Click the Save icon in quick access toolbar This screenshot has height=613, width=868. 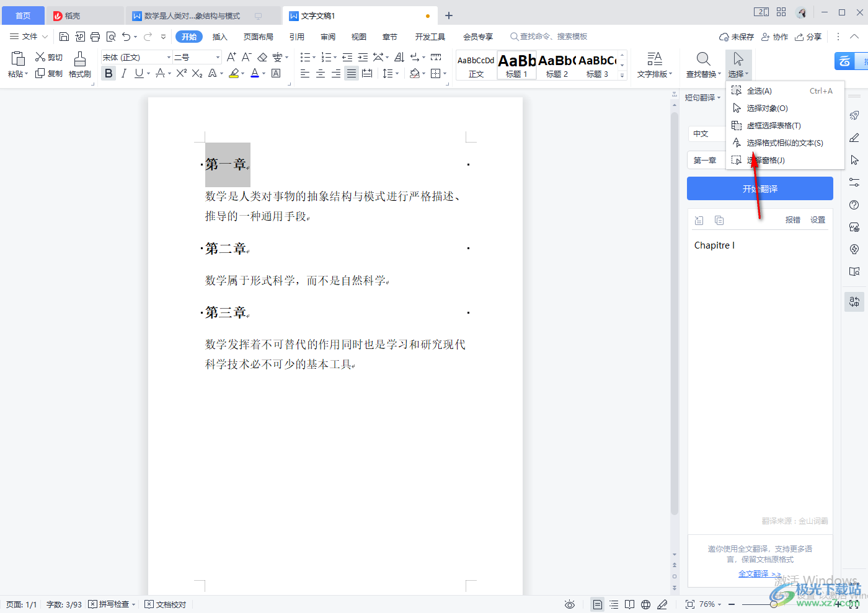[64, 37]
